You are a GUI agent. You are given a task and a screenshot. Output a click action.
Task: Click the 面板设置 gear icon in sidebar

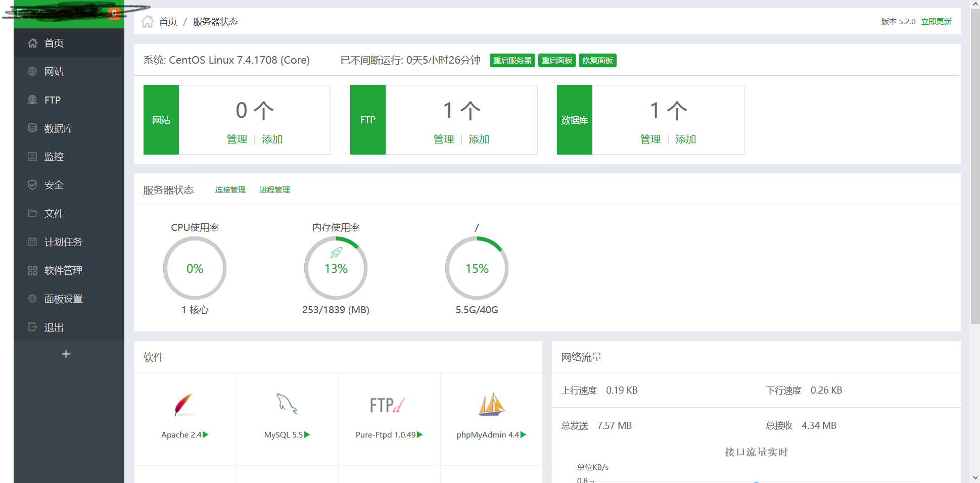(x=32, y=299)
